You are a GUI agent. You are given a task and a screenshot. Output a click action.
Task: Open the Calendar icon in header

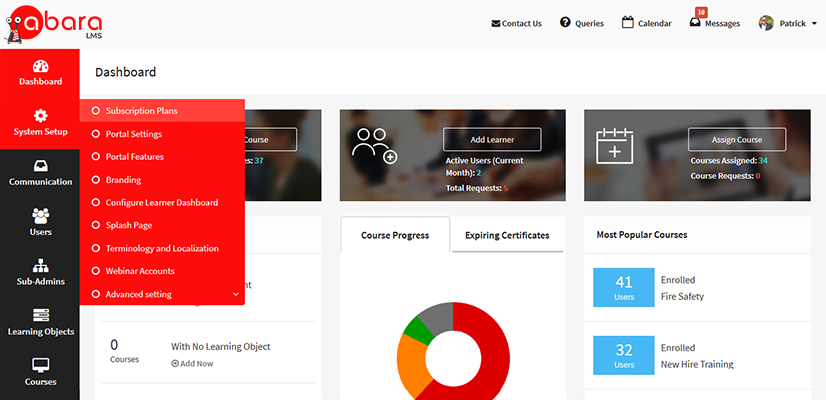627,23
